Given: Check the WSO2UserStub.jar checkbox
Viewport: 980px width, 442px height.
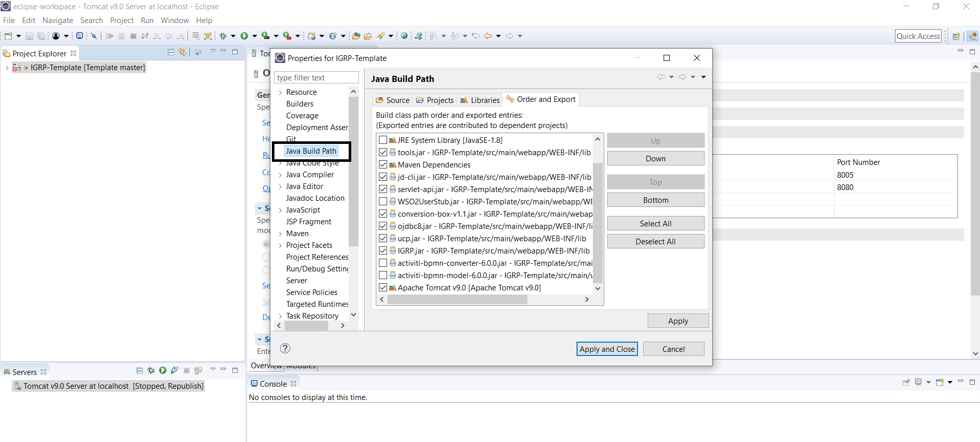Looking at the screenshot, I should [x=383, y=201].
